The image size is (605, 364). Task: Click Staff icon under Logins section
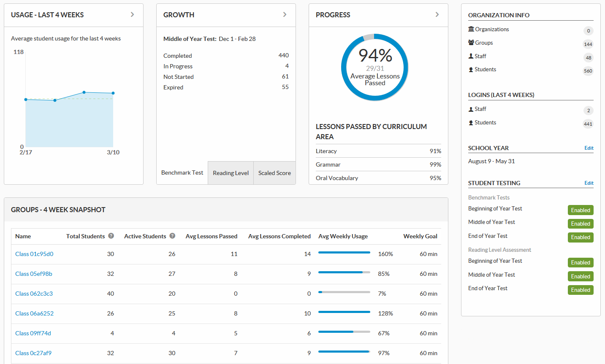pyautogui.click(x=471, y=109)
